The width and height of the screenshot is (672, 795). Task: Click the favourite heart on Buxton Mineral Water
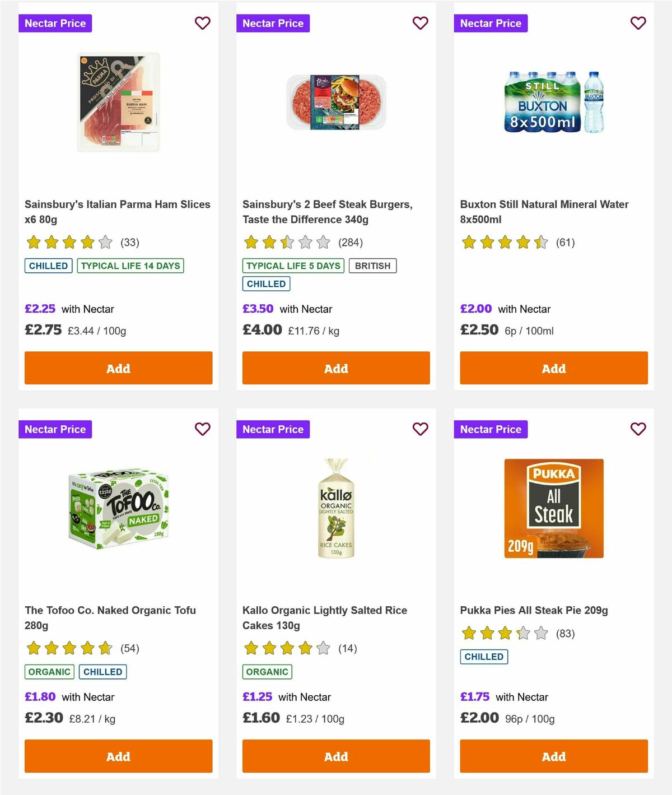click(638, 23)
